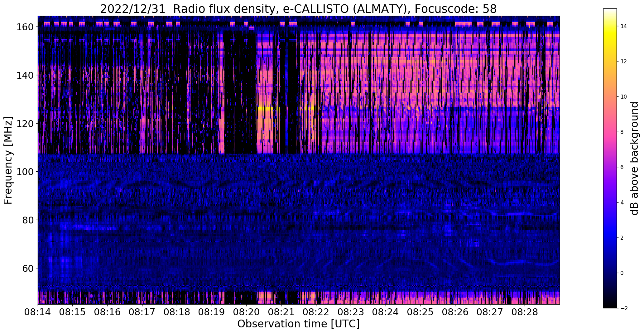The height and width of the screenshot is (333, 644).
Task: Click the 'Observation time [UTC]' x-axis label
Action: pyautogui.click(x=298, y=324)
